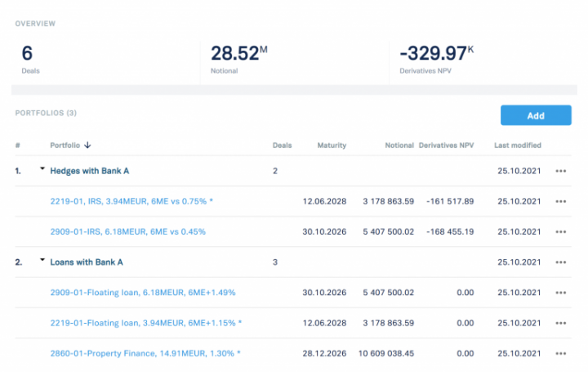This screenshot has height=372, width=588.
Task: Open more options for 2219-01 IRS deal
Action: click(x=560, y=201)
